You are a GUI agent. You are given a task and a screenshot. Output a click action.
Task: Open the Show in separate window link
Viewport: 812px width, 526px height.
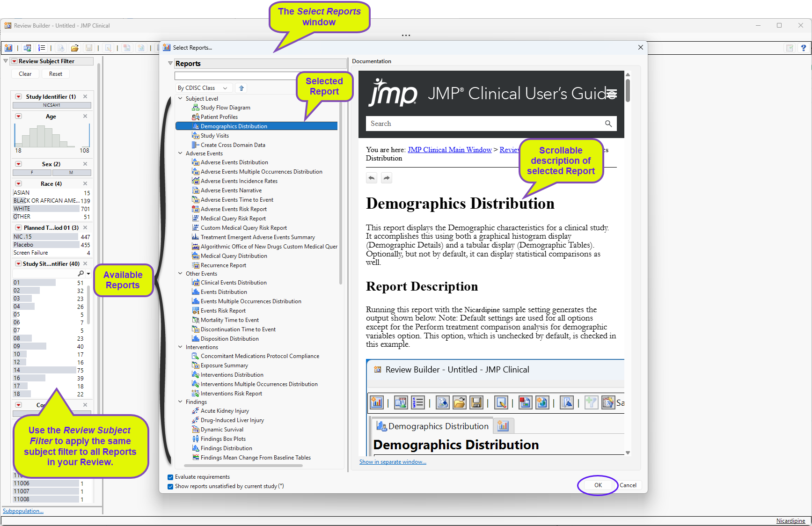tap(393, 462)
